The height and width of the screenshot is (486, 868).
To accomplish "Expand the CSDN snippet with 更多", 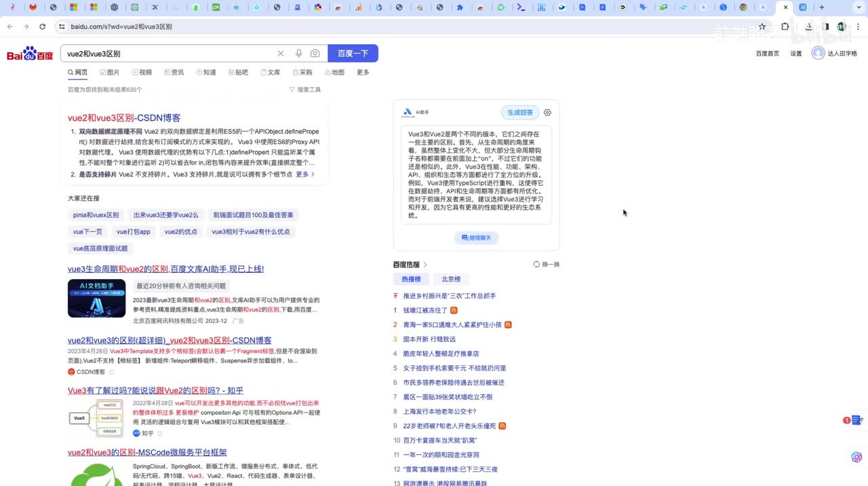I will pyautogui.click(x=305, y=174).
